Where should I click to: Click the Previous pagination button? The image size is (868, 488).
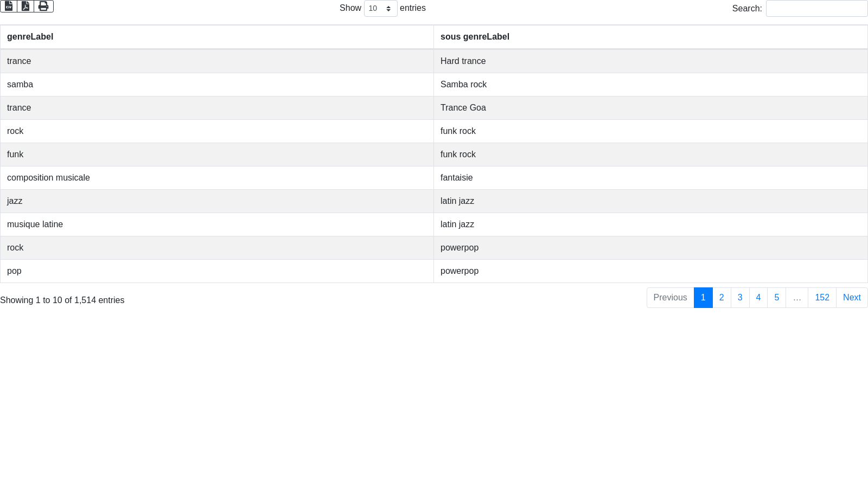(x=670, y=298)
